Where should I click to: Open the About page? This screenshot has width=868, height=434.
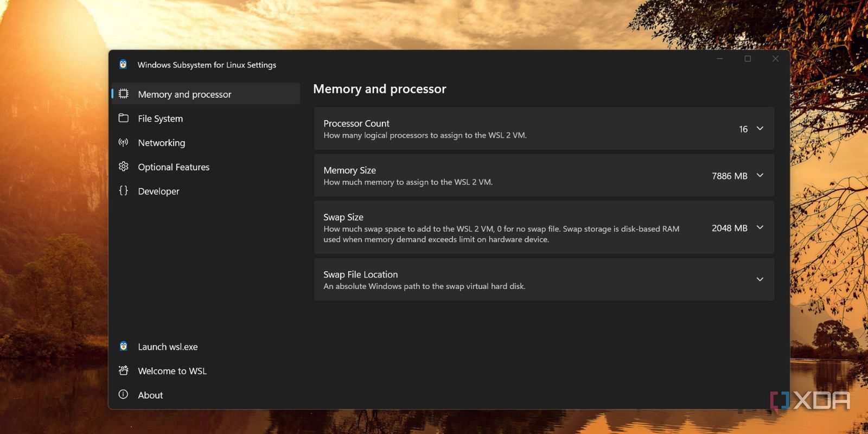tap(206, 395)
